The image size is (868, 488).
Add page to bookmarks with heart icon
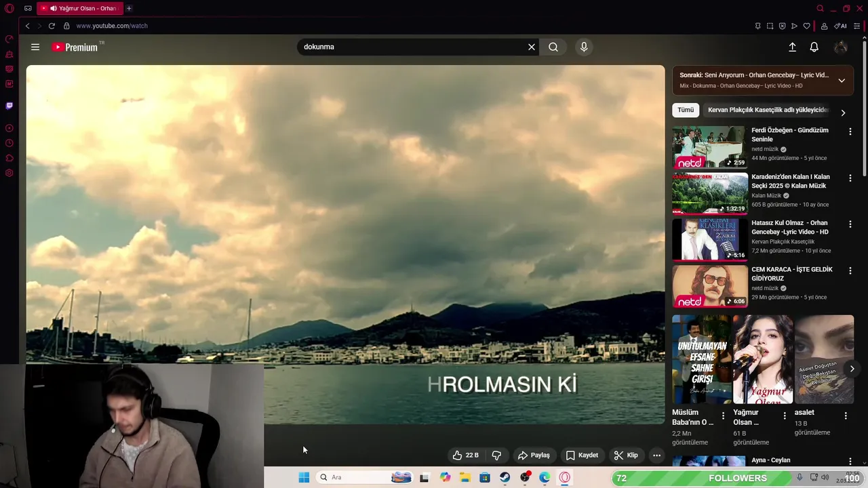tap(806, 26)
